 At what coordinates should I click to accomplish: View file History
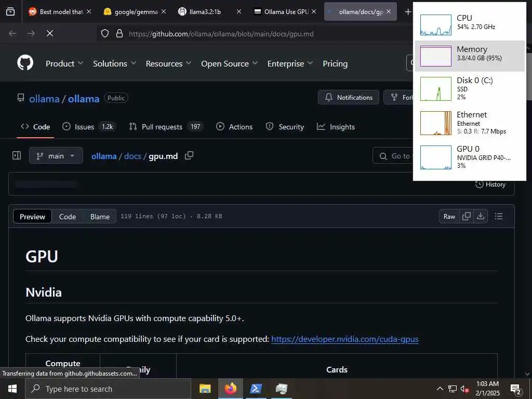pos(490,184)
